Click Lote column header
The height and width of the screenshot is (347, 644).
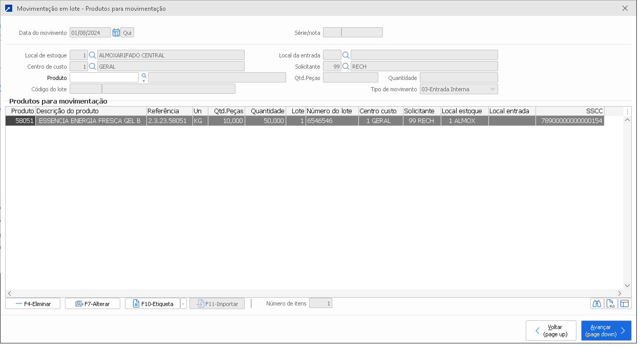click(296, 111)
